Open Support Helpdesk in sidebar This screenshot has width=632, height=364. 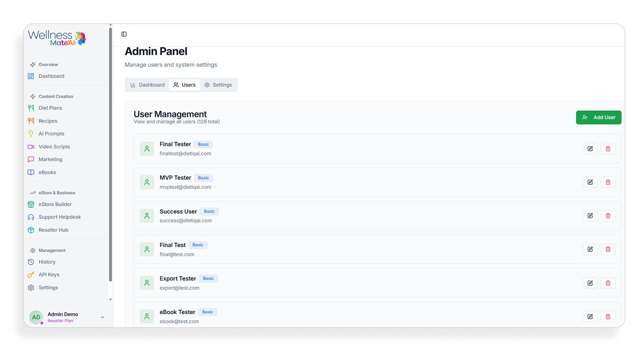[59, 217]
